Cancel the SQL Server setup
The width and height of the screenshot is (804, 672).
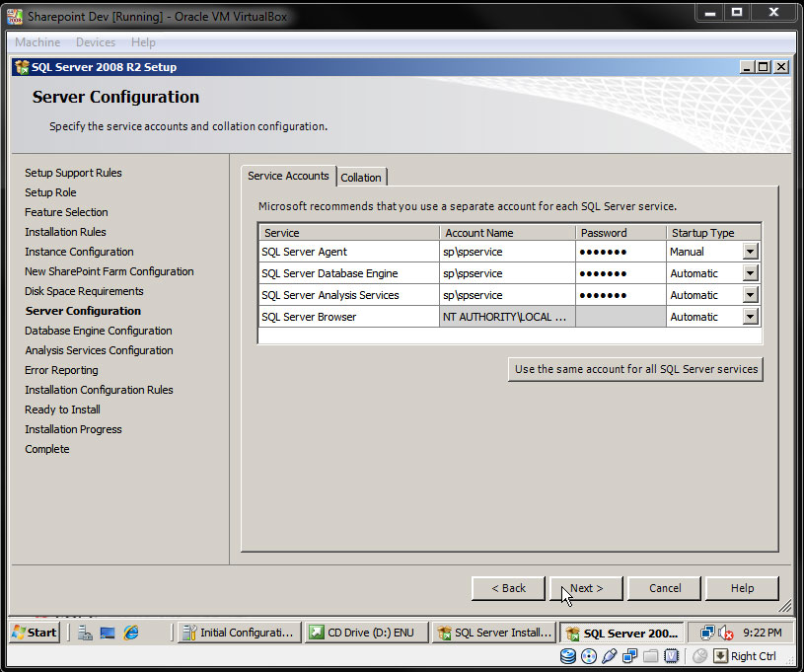[x=665, y=588]
